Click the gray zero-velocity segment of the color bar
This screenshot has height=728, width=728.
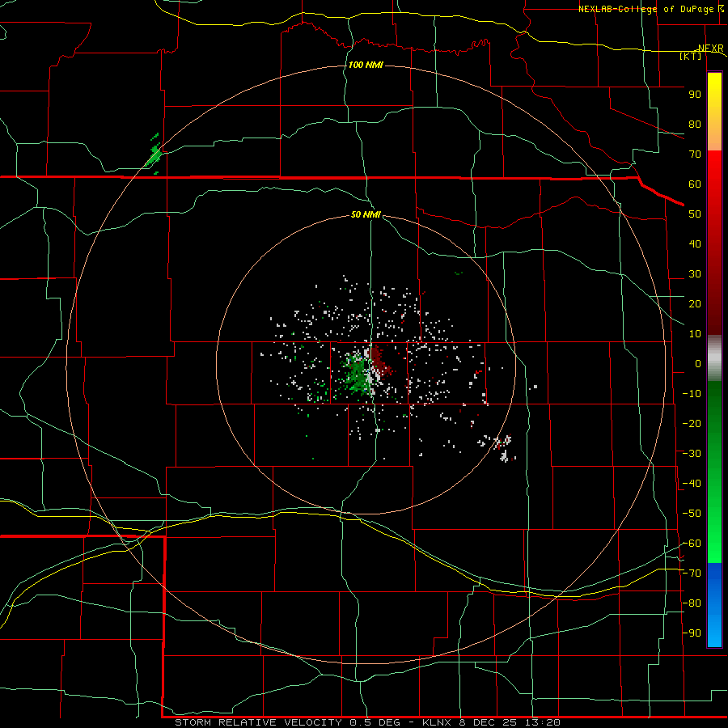[x=714, y=358]
